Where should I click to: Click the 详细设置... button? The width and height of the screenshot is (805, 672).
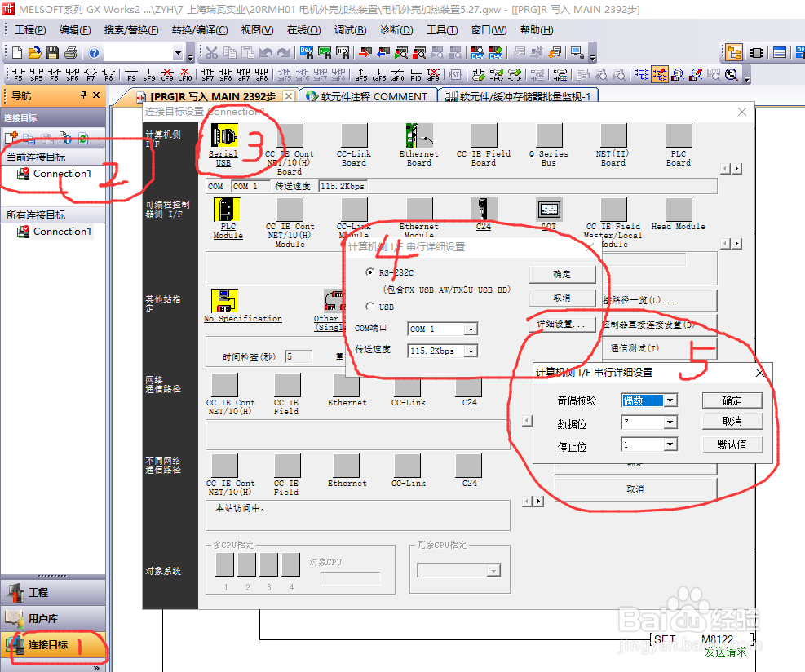pyautogui.click(x=561, y=324)
